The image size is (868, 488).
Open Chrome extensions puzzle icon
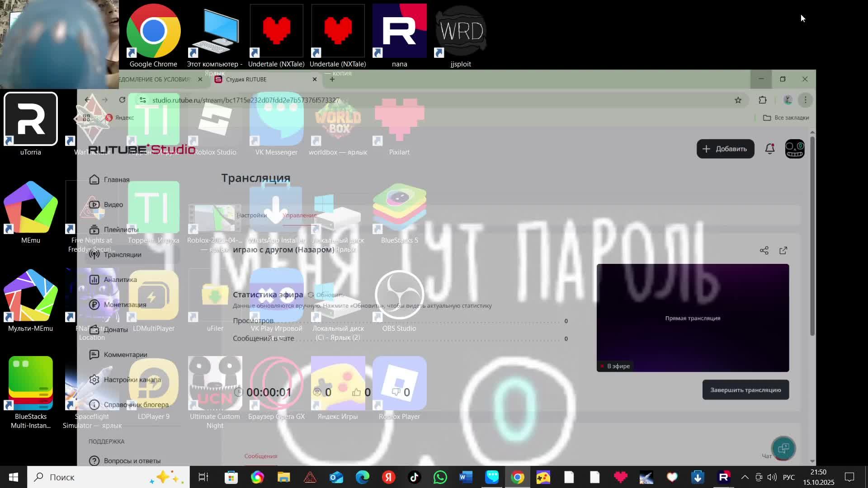tap(763, 100)
